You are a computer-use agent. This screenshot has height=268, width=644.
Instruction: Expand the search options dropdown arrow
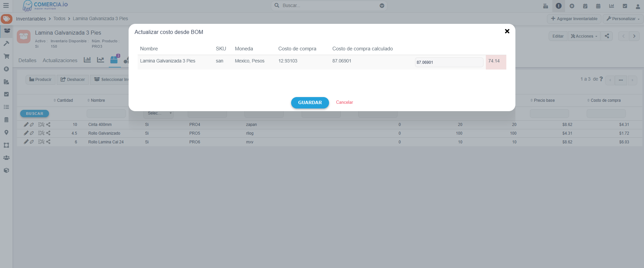[382, 6]
